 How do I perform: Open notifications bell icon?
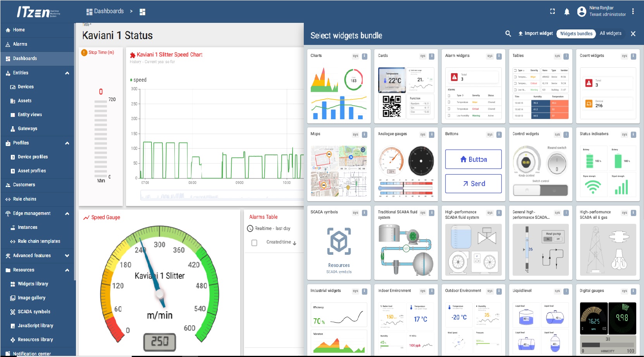point(567,12)
